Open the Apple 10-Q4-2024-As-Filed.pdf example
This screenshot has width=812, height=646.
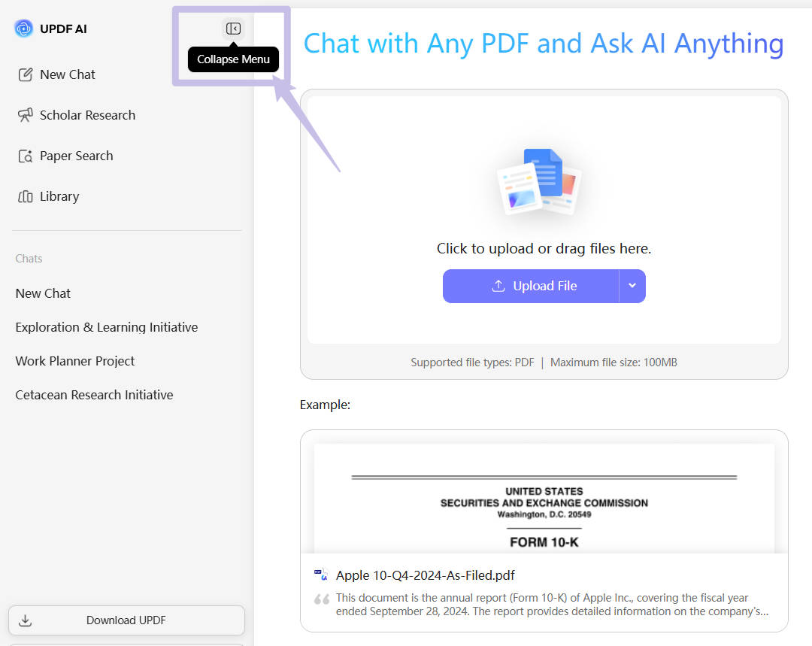coord(425,575)
